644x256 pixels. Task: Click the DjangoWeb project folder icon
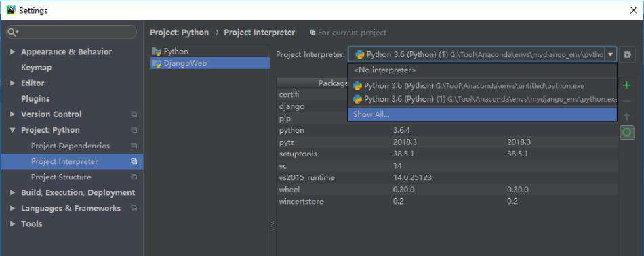(x=157, y=64)
